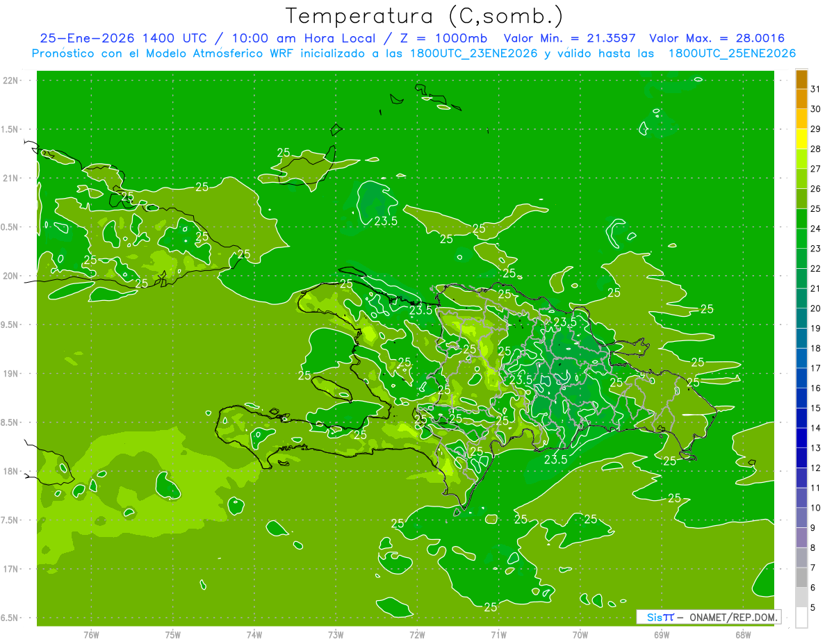Click the 18N latitude axis label

pyautogui.click(x=12, y=472)
